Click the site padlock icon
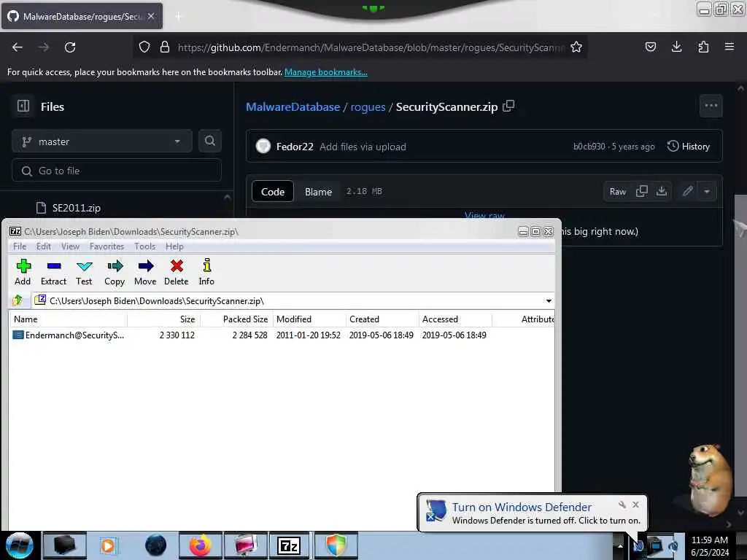This screenshot has height=560, width=747. (x=165, y=47)
